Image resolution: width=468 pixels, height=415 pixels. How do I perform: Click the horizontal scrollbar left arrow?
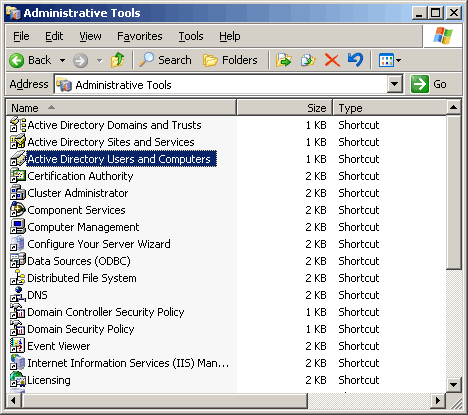(14, 400)
